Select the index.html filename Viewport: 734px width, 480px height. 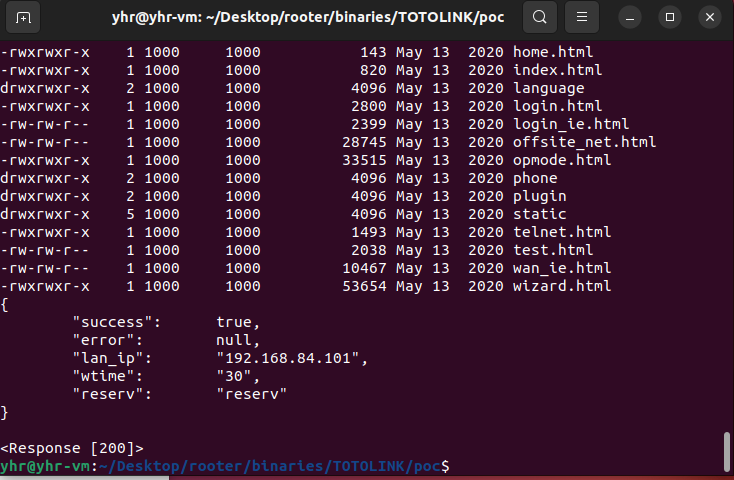coord(557,70)
